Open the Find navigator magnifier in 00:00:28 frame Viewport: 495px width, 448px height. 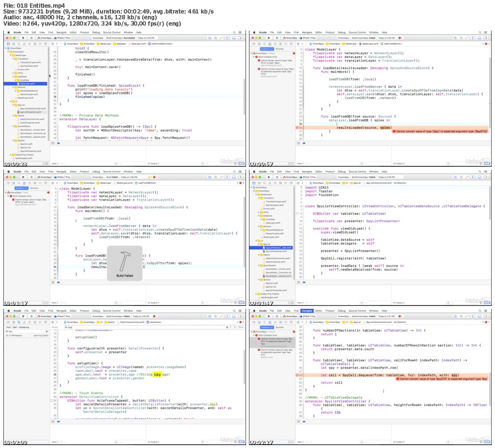click(x=19, y=43)
